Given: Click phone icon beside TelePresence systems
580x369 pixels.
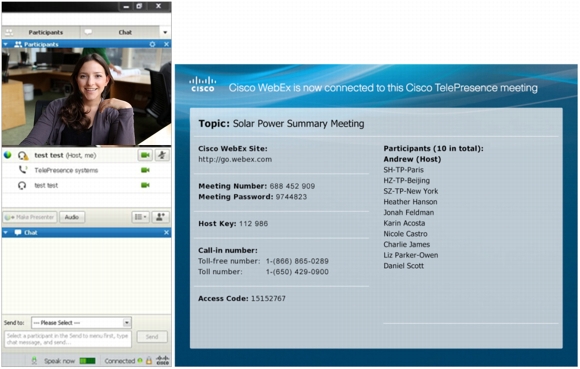Looking at the screenshot, I should coord(23,170).
